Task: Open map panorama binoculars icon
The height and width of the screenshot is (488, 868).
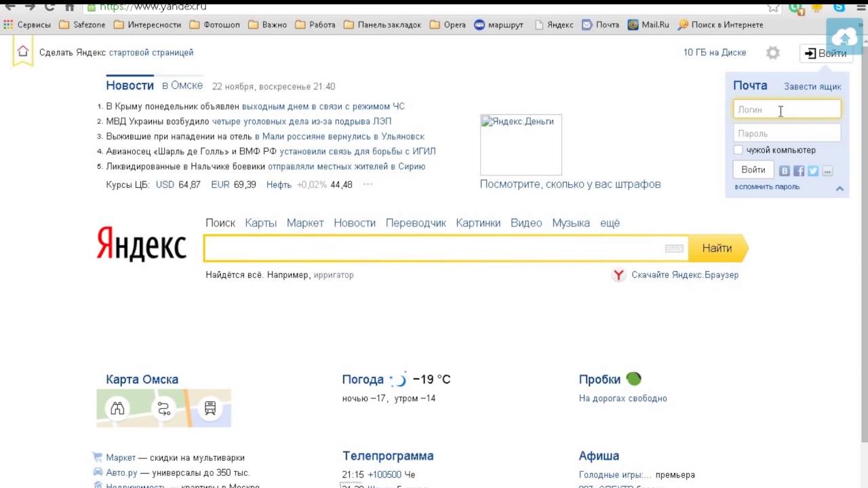Action: (117, 408)
